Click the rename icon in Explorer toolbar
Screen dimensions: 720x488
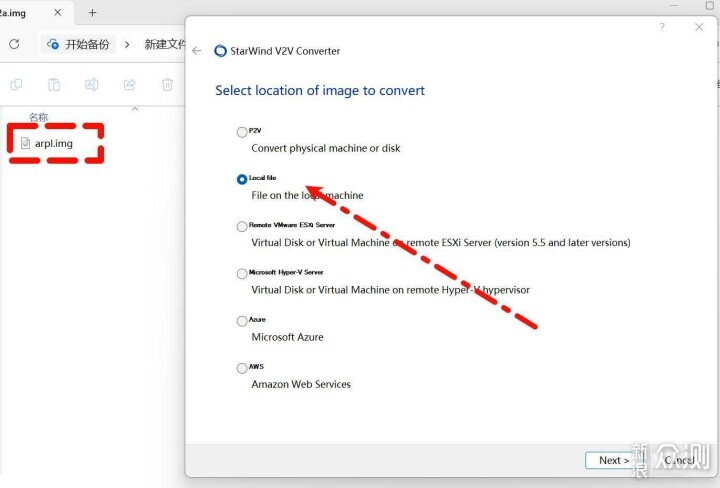(x=92, y=84)
